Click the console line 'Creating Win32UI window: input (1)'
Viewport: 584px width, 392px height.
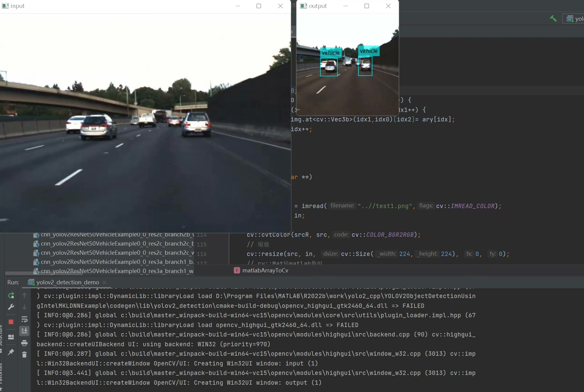[x=177, y=363]
